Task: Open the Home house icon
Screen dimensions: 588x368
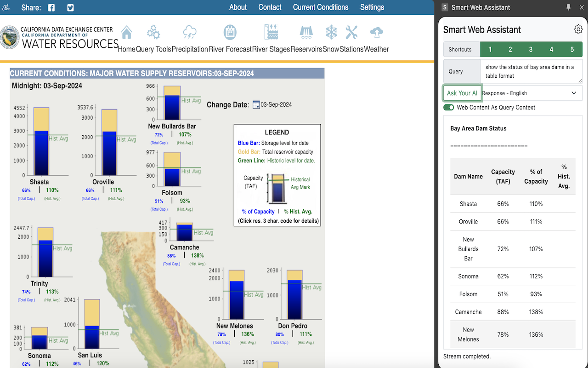Action: (126, 33)
